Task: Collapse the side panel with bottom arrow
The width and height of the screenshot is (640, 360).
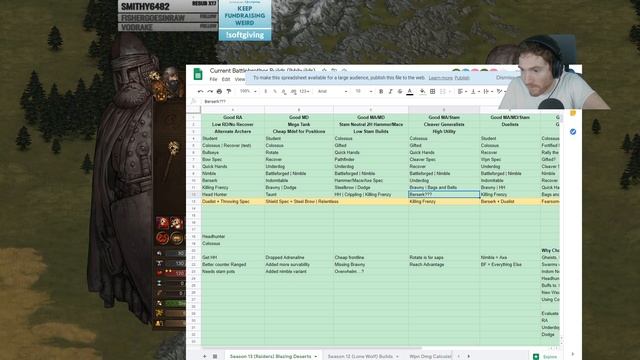Action: pyautogui.click(x=573, y=354)
